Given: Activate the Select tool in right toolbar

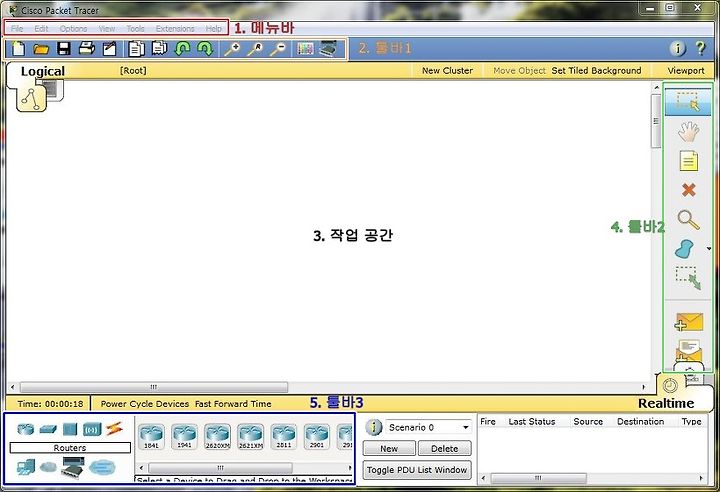Looking at the screenshot, I should pyautogui.click(x=687, y=102).
